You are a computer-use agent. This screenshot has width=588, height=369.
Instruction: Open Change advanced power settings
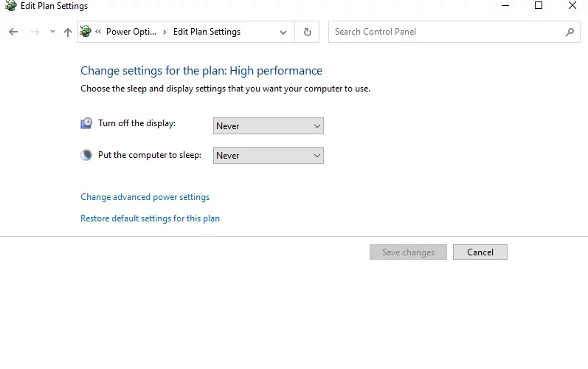pos(145,197)
